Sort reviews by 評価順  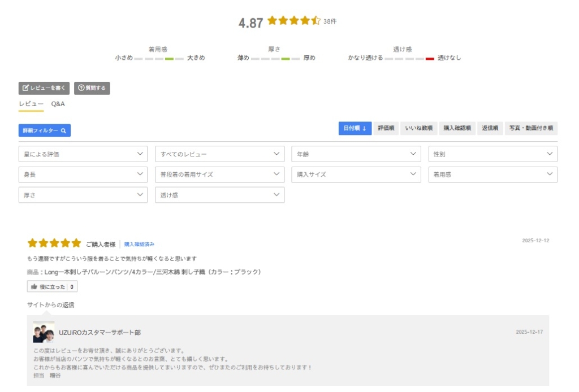click(x=386, y=128)
